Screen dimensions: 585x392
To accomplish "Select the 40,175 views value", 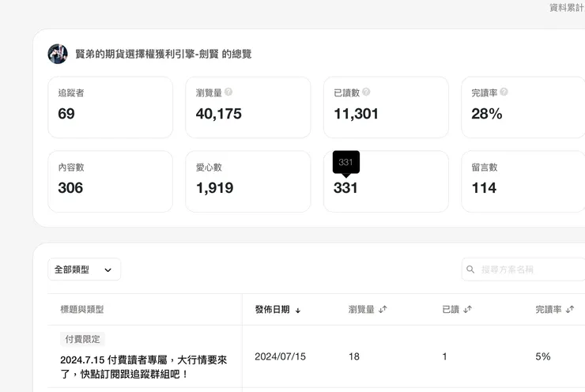I will (219, 114).
